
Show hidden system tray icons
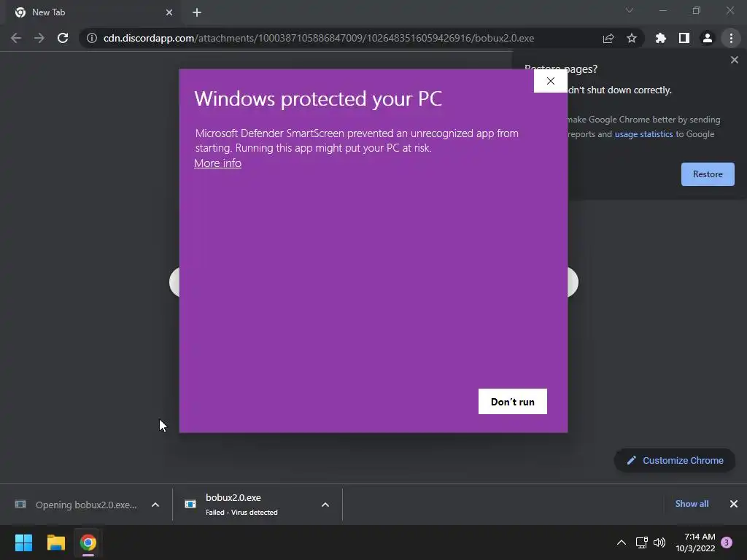[622, 542]
